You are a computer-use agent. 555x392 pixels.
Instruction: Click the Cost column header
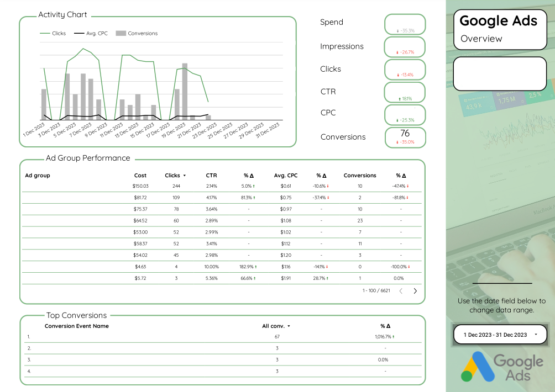click(140, 176)
